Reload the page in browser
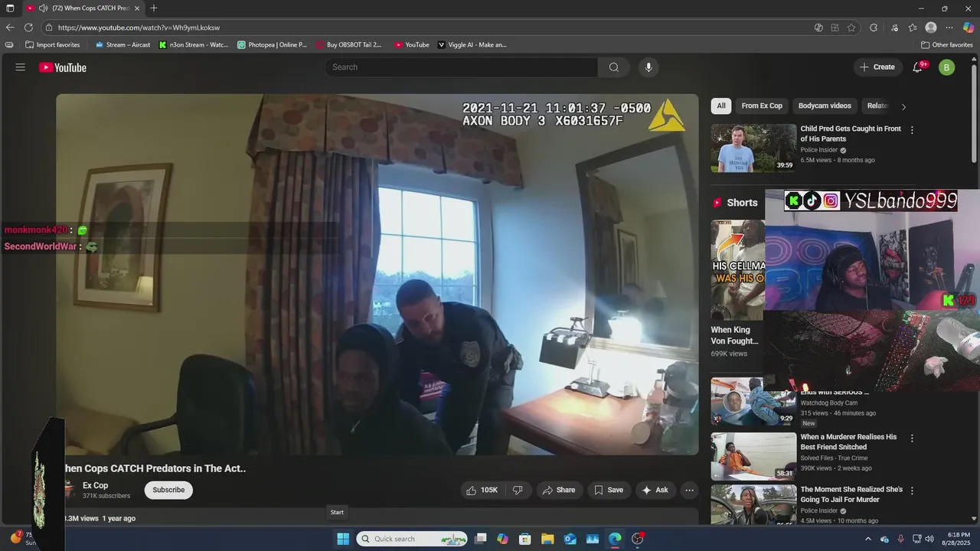980x551 pixels. (x=28, y=28)
